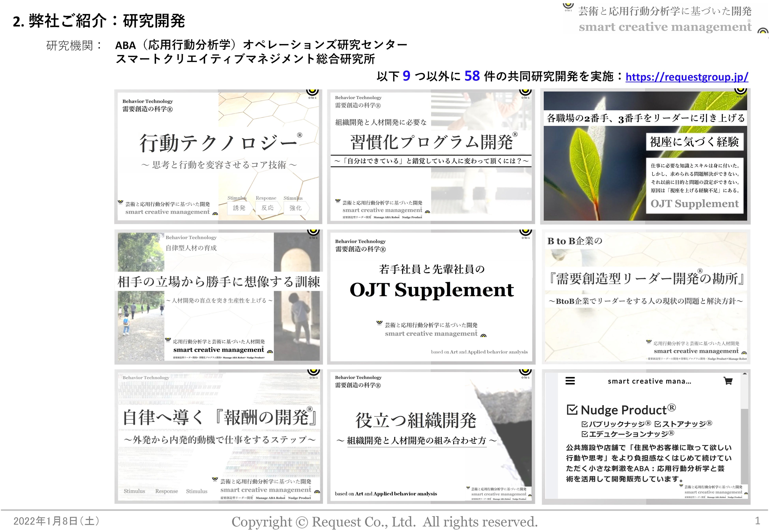The height and width of the screenshot is (532, 769).
Task: Toggle the Nudge Product checkbox
Action: [572, 410]
